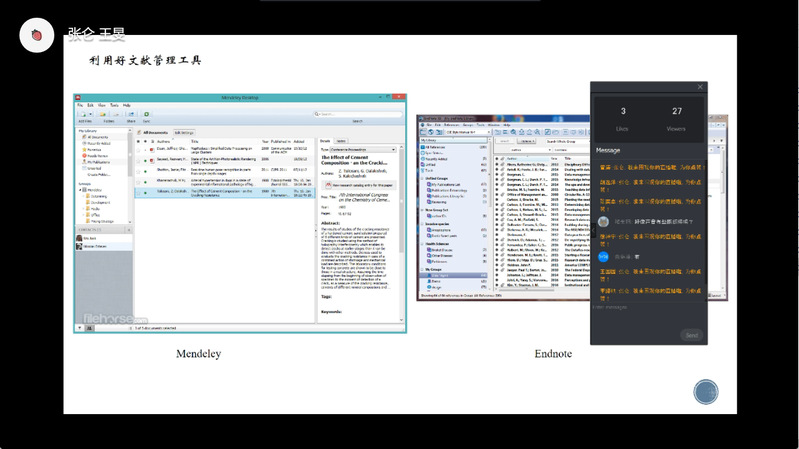Click the Sync icon in Mendeley toolbar

click(x=146, y=116)
